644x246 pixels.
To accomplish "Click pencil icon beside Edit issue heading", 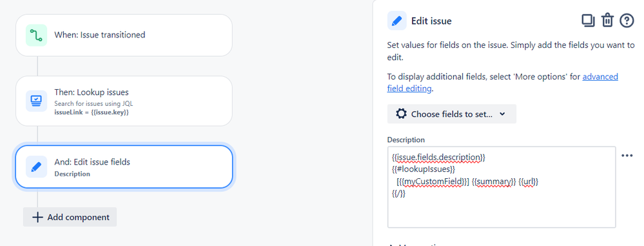I will [396, 21].
